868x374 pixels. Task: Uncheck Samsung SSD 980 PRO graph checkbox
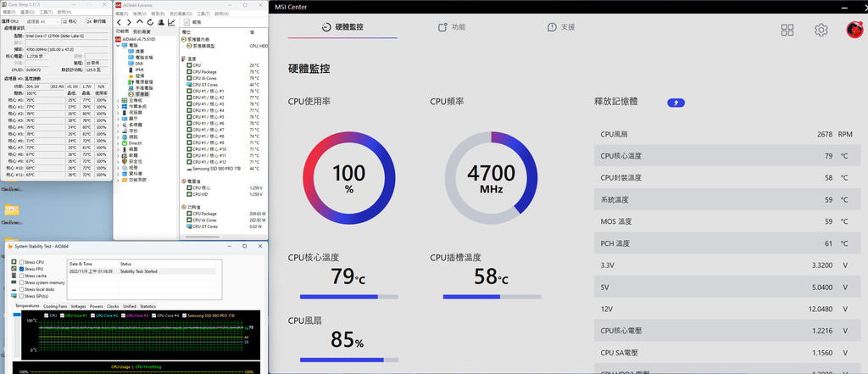pyautogui.click(x=184, y=315)
